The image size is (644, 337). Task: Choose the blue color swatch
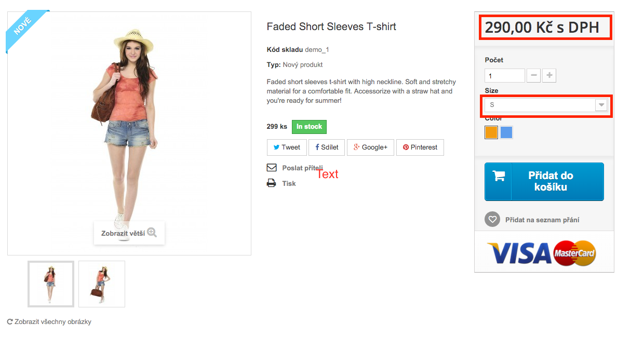click(x=506, y=132)
